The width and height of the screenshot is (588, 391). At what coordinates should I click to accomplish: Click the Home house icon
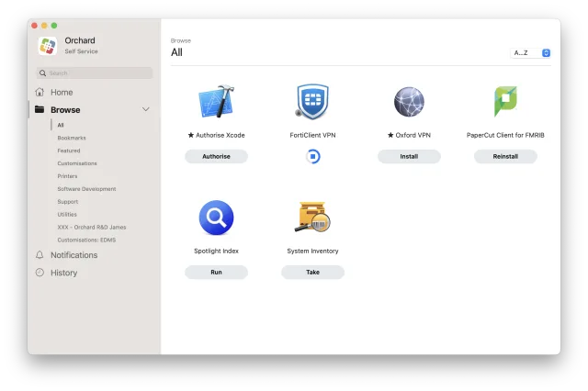tap(40, 92)
